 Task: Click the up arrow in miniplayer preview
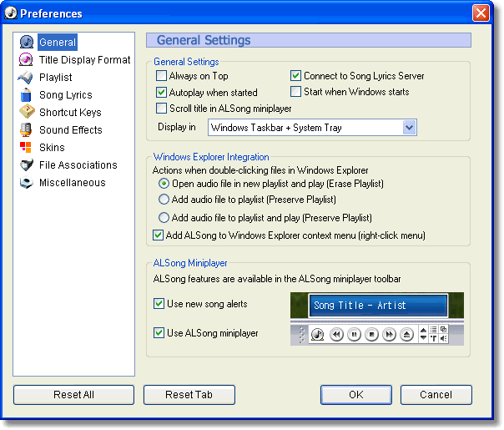[x=423, y=331]
